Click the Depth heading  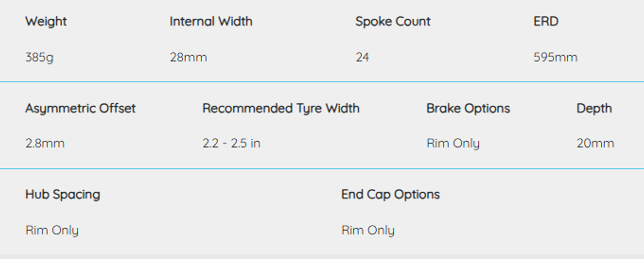pyautogui.click(x=594, y=109)
